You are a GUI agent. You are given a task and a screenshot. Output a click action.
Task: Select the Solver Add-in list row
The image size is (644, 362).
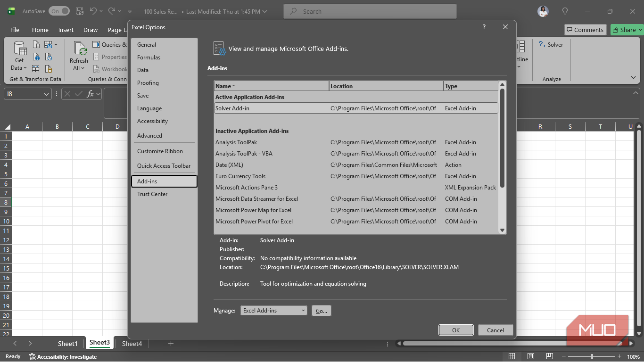pos(356,108)
